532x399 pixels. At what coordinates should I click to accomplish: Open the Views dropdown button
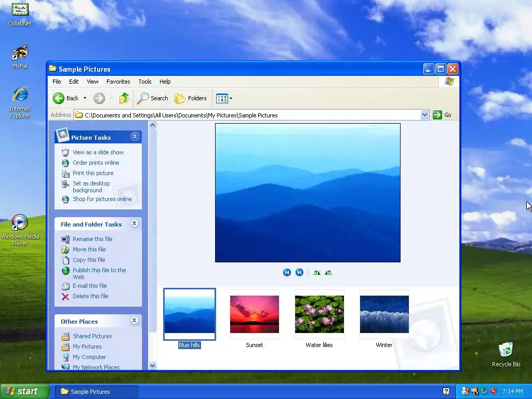coord(224,98)
